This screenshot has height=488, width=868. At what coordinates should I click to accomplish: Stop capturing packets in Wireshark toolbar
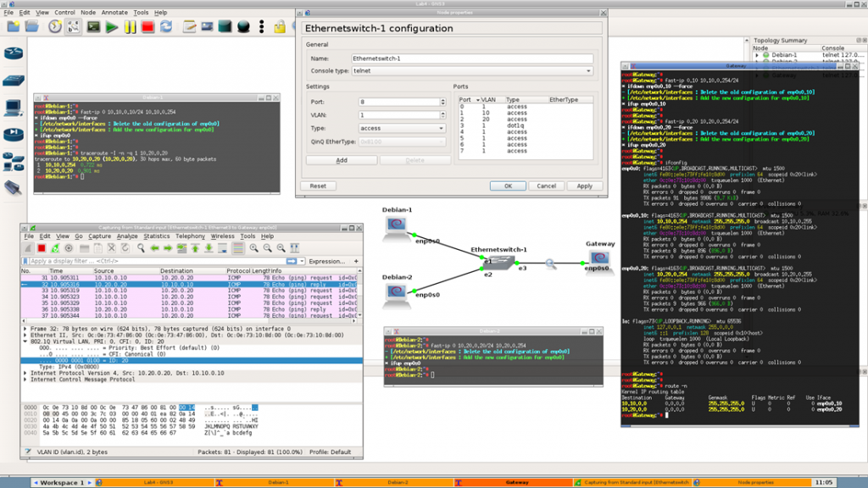[x=41, y=248]
